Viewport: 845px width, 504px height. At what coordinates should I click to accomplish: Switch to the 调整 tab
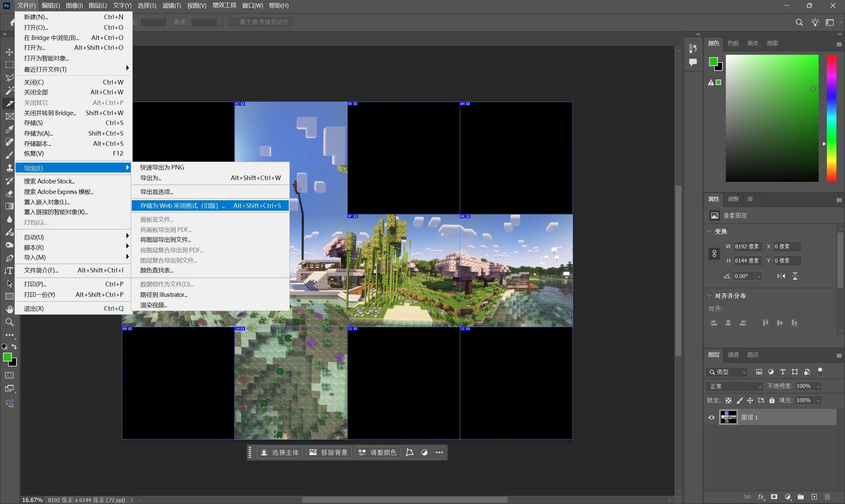tap(733, 199)
